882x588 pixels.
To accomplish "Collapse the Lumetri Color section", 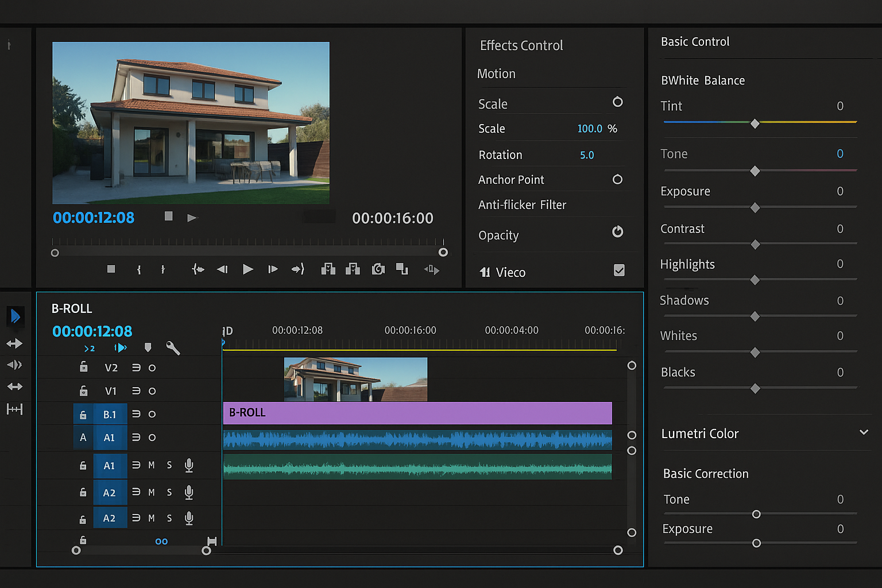I will pyautogui.click(x=863, y=432).
